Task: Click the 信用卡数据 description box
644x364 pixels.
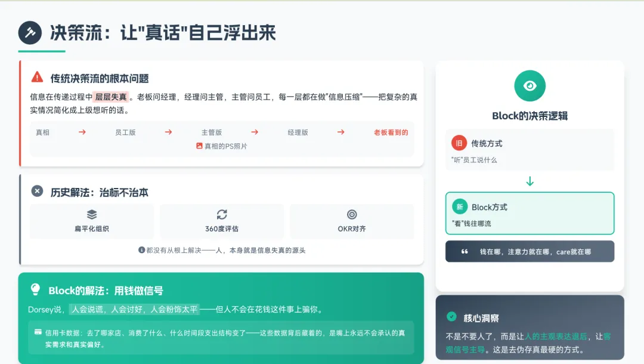Action: (221, 338)
